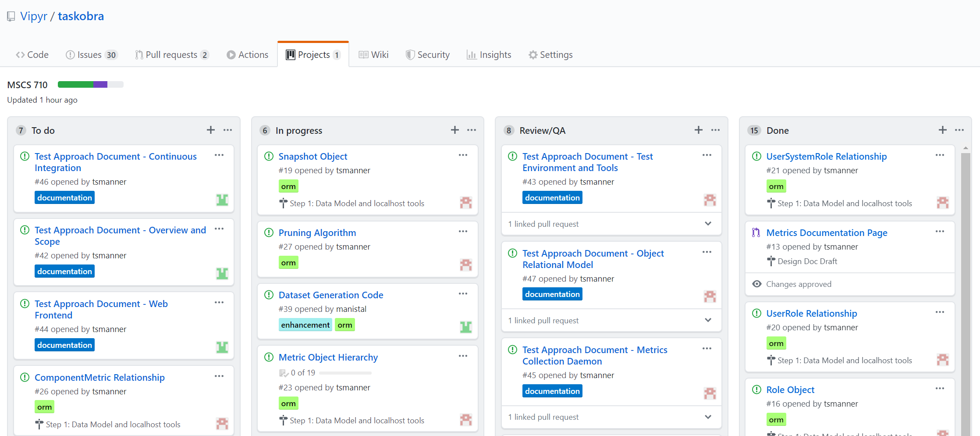Image resolution: width=980 pixels, height=436 pixels.
Task: Open the To do column options menu
Action: (228, 130)
